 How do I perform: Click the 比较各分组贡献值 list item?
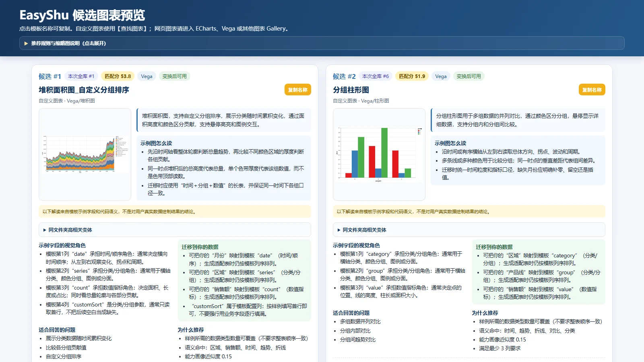tap(66, 348)
